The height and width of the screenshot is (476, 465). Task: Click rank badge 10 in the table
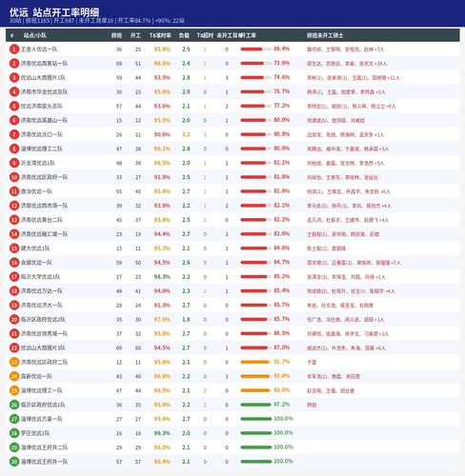(14, 177)
